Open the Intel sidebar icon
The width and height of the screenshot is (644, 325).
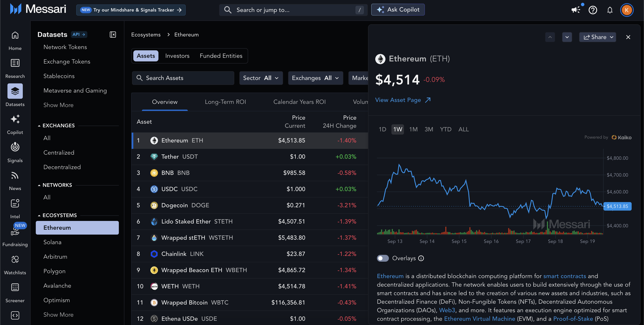point(15,203)
